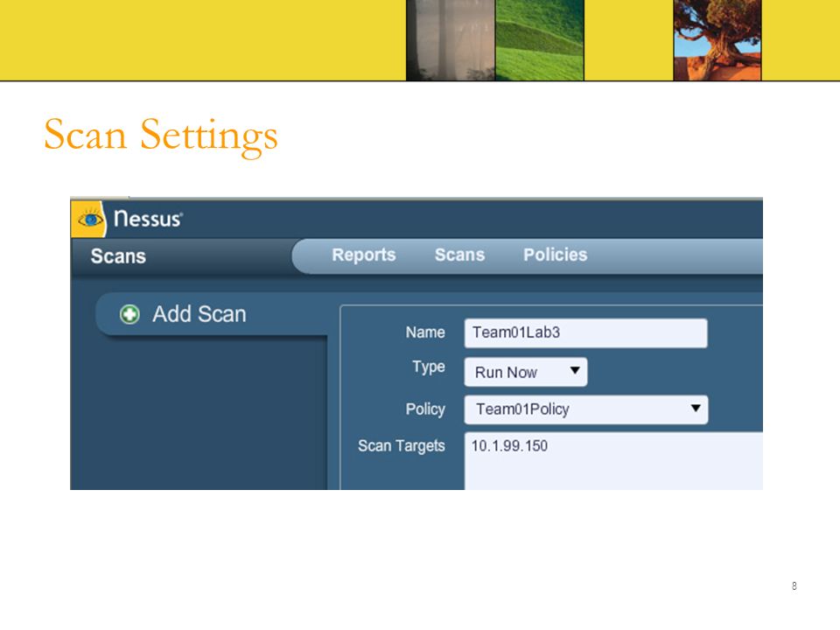Viewport: 840px width, 630px height.
Task: Click the misty forest header thumbnail
Action: point(451,40)
